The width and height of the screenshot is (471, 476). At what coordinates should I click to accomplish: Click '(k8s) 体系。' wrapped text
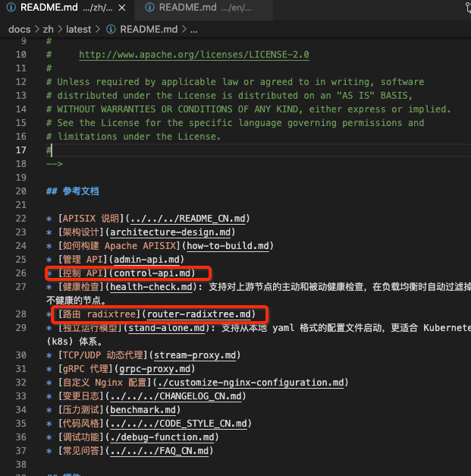point(74,342)
